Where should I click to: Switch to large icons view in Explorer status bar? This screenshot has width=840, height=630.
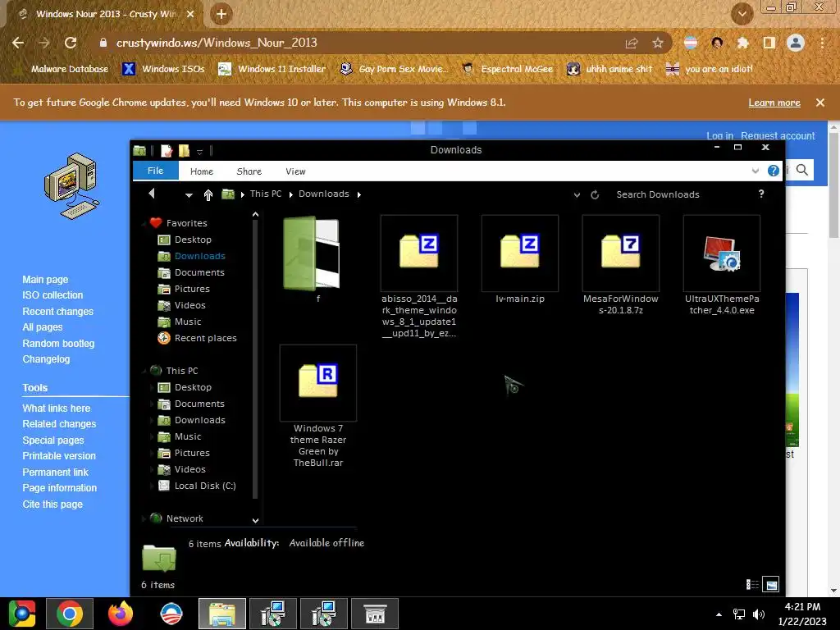pyautogui.click(x=771, y=584)
